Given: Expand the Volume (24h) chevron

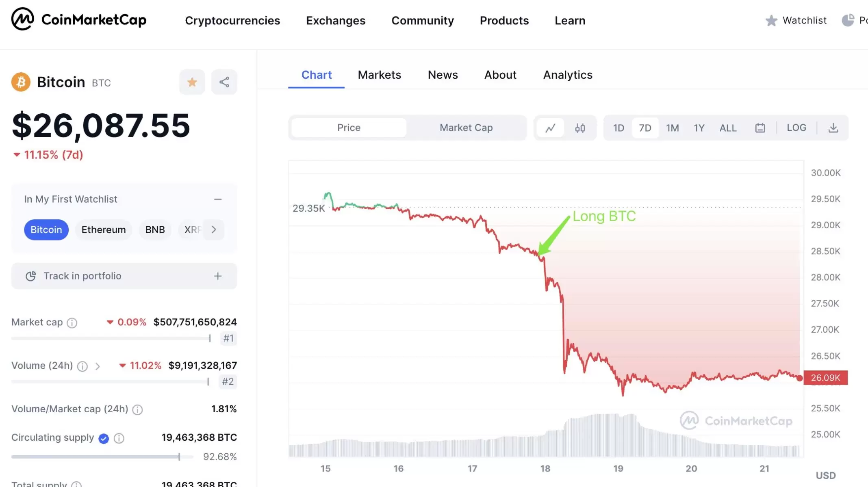Looking at the screenshot, I should (98, 366).
